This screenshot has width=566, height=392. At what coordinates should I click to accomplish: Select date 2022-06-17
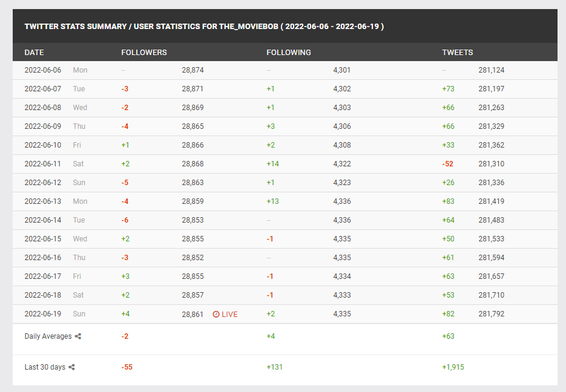click(43, 276)
